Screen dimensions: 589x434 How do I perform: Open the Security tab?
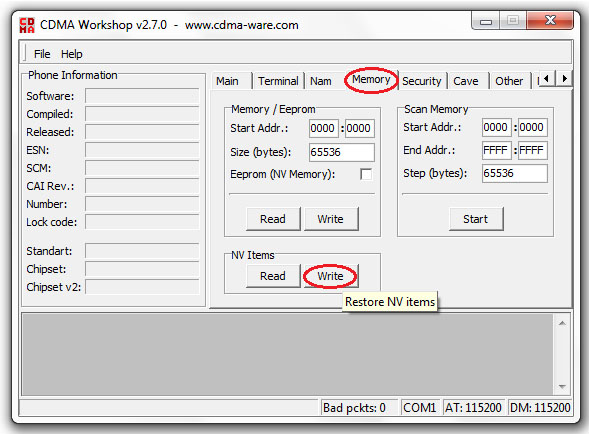click(422, 81)
